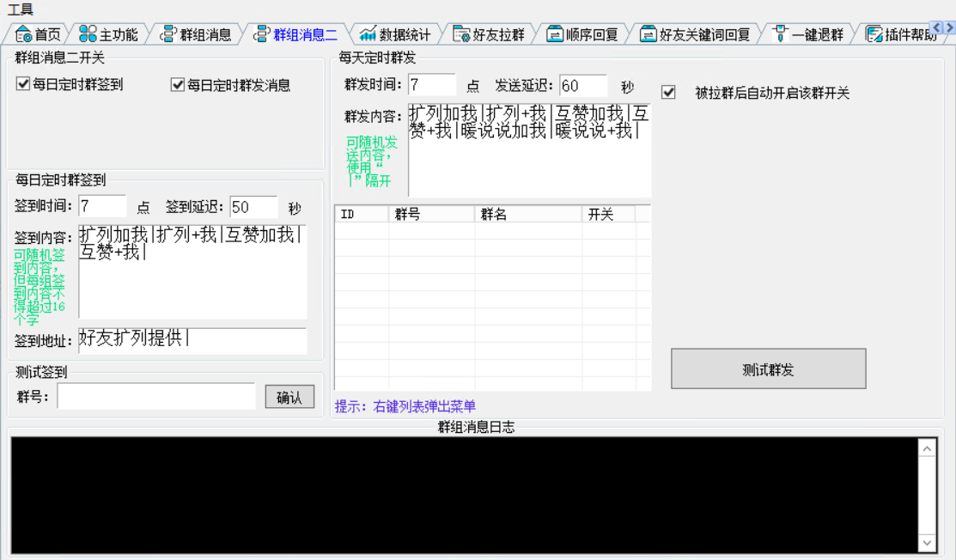This screenshot has height=560, width=956.
Task: Open the 数据统计 chart icon
Action: point(367,34)
